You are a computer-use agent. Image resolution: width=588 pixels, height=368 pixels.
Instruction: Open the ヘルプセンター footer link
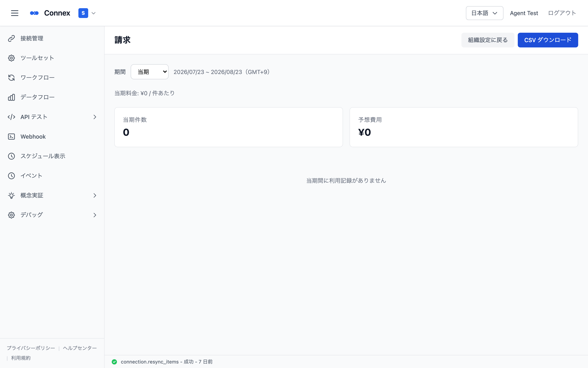(x=80, y=348)
